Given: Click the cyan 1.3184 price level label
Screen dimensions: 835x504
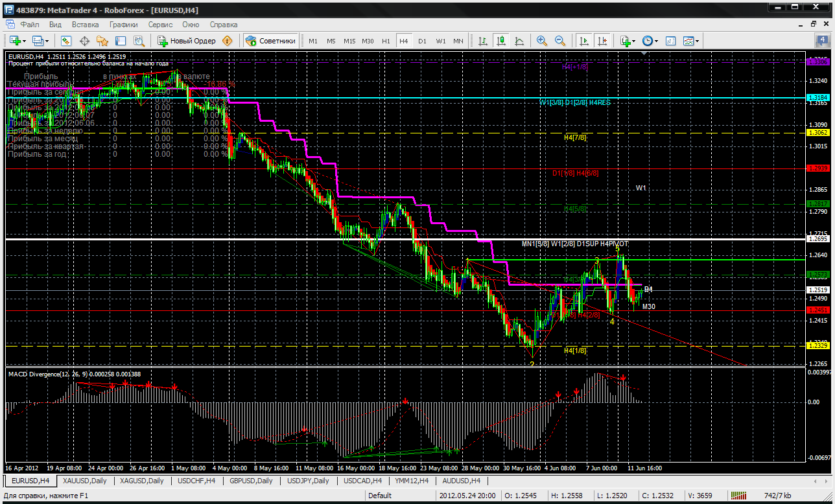Looking at the screenshot, I should (x=817, y=97).
